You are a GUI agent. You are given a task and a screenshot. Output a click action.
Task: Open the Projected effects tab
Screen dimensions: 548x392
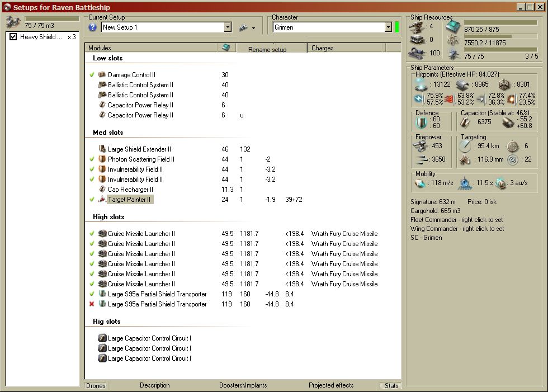[331, 385]
